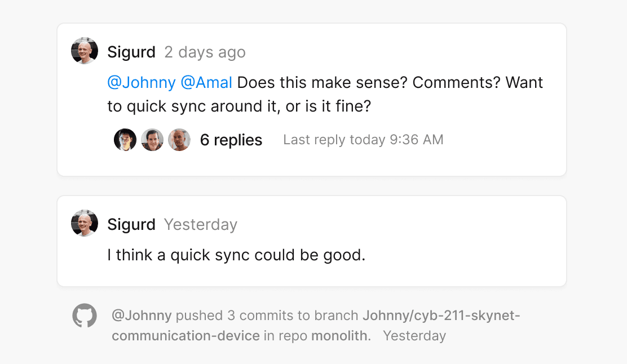This screenshot has width=627, height=364.
Task: Click the 'Yesterday' timestamp beside Sigurd's name
Action: [200, 225]
